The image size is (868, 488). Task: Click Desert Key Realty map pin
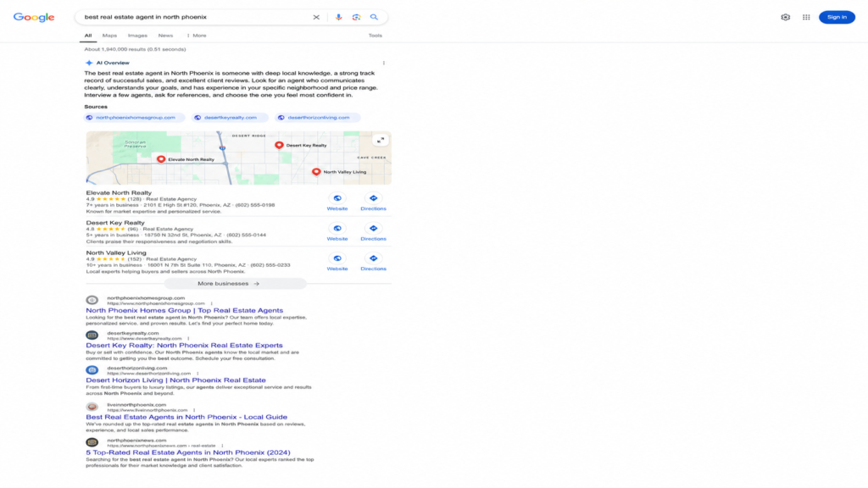point(279,145)
